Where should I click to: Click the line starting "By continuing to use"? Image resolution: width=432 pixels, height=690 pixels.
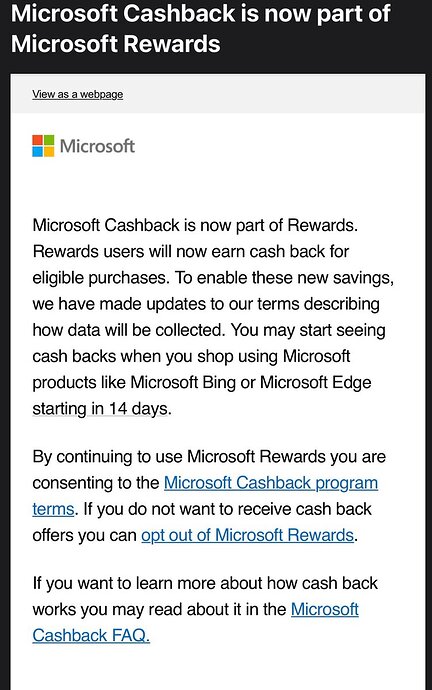coord(209,457)
